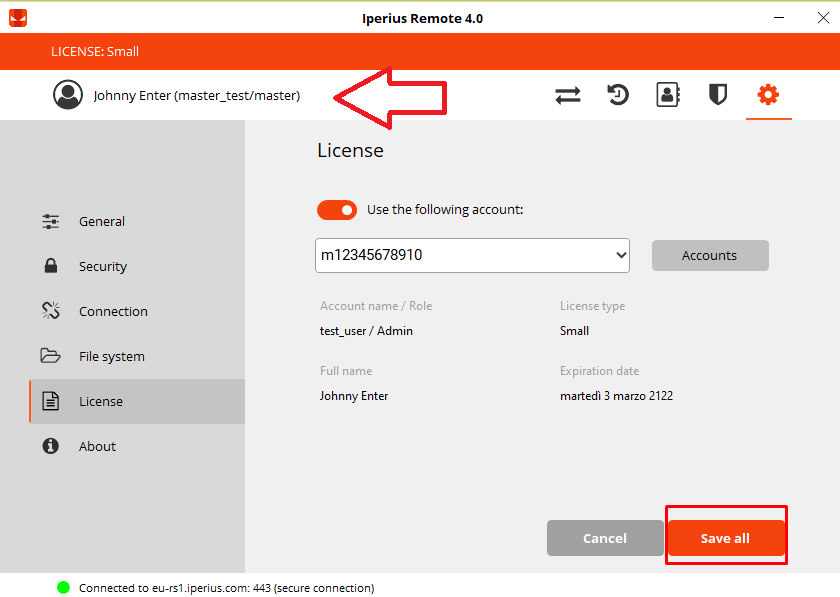840x597 pixels.
Task: Open the connection arrows icon in toolbar
Action: 568,95
